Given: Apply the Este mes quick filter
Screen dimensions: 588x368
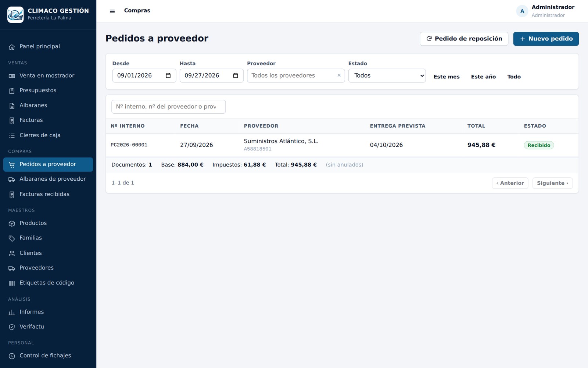Looking at the screenshot, I should pyautogui.click(x=447, y=77).
